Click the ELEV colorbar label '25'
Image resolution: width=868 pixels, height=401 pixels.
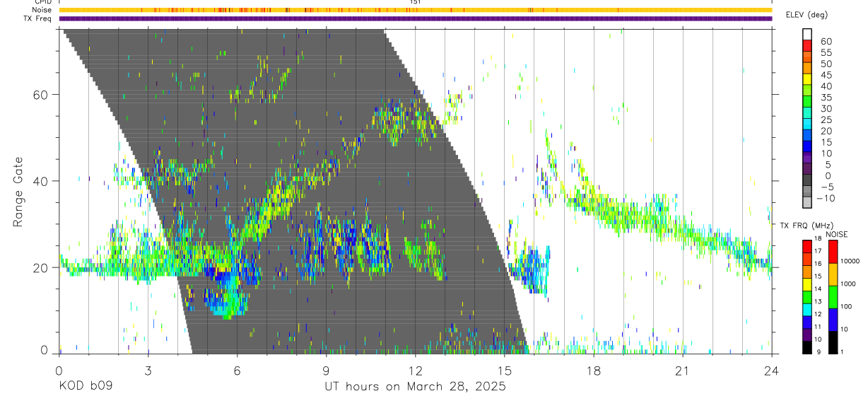tap(826, 120)
